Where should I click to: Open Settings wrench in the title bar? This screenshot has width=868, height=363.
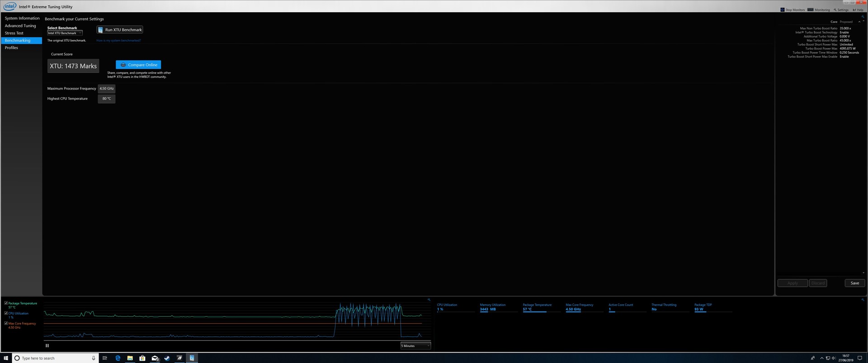point(835,9)
